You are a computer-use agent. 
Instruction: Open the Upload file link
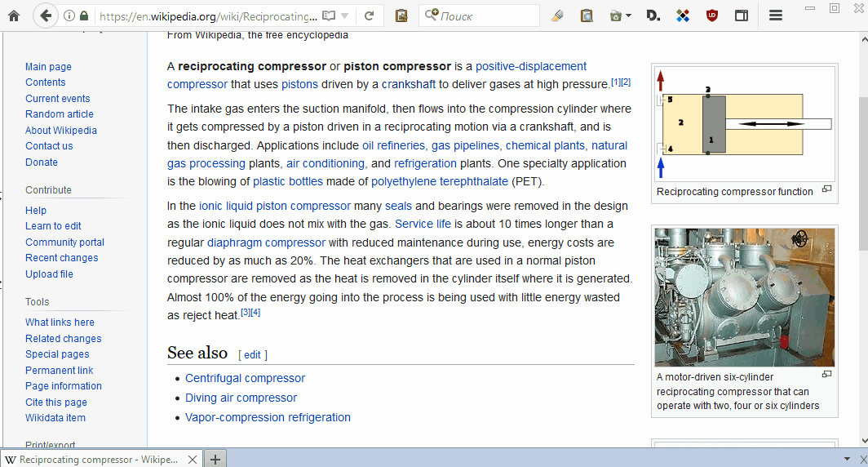click(49, 274)
